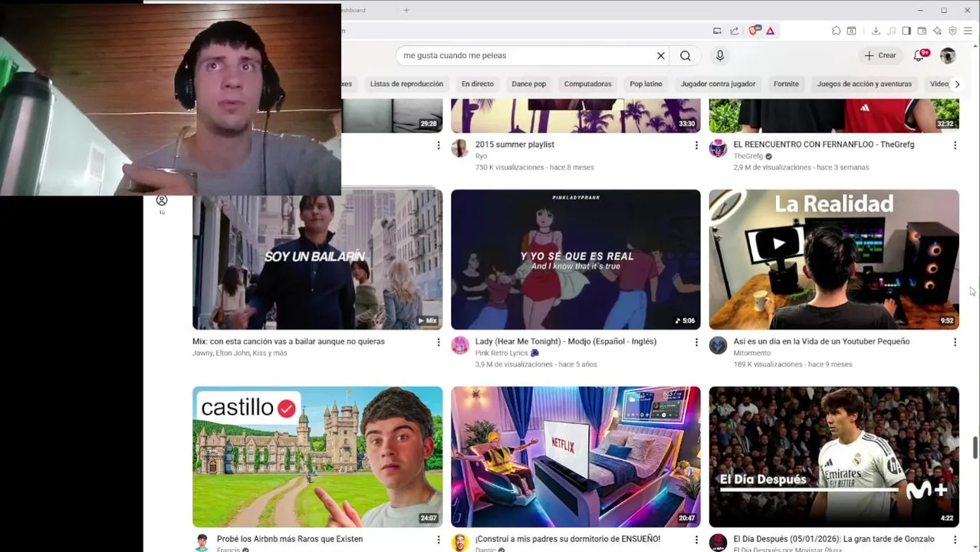
Task: Open options for El Reencuentro con Fernanfloo
Action: point(955,145)
